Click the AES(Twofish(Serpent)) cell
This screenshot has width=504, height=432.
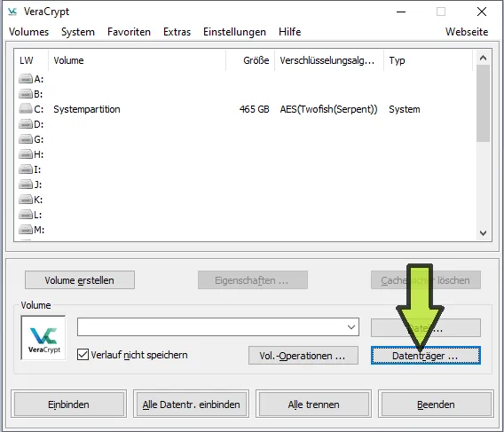point(328,109)
